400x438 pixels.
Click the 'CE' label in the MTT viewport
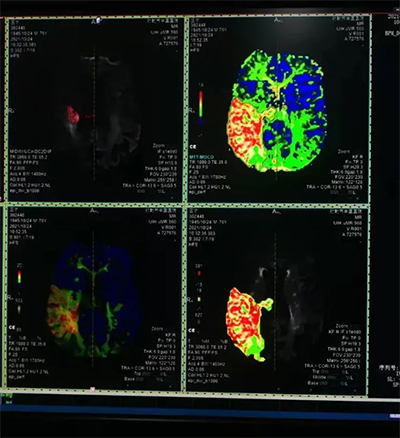(x=193, y=147)
